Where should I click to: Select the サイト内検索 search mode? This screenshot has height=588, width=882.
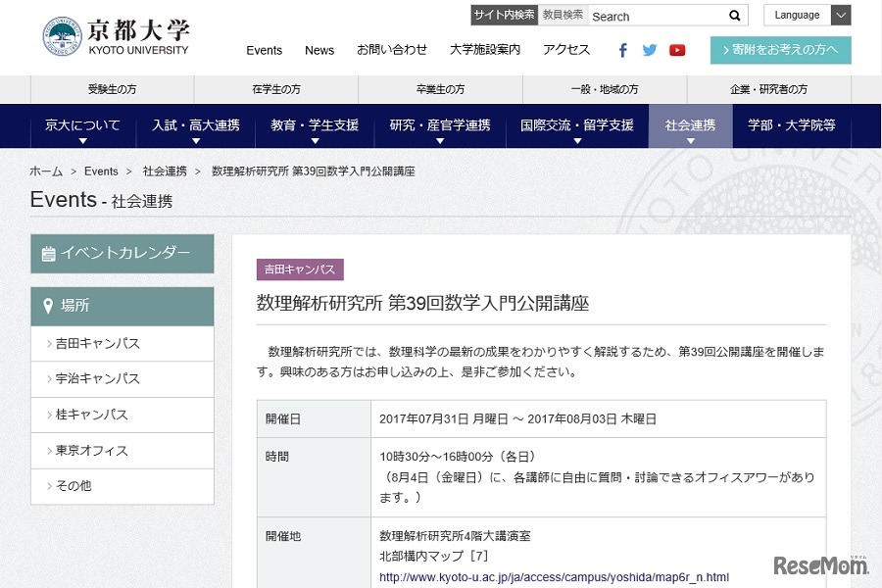tap(504, 15)
